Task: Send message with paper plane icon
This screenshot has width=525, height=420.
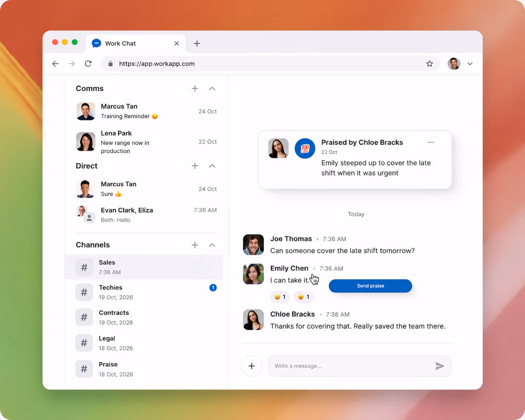Action: [x=439, y=366]
